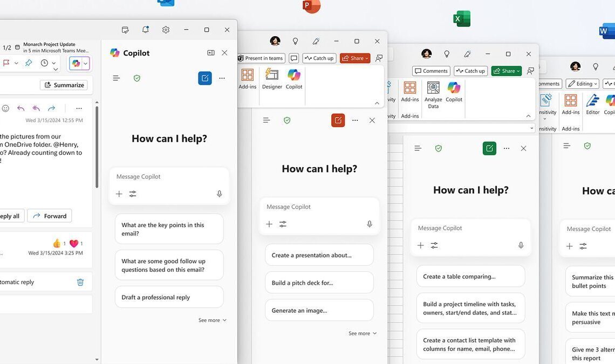Viewport: 615px width, 364px height.
Task: Select 'What are the key points in this email?'
Action: click(x=169, y=229)
